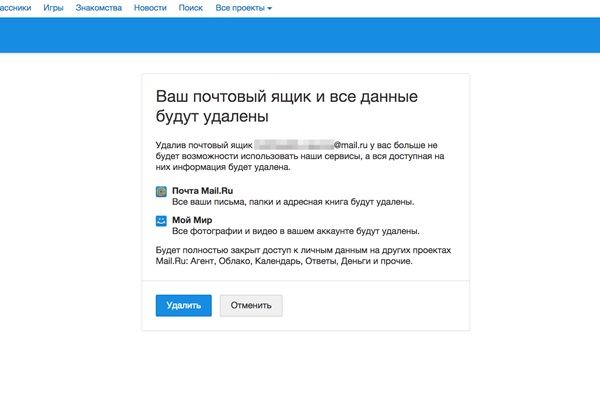Expand the Все проекты dropdown

[243, 8]
